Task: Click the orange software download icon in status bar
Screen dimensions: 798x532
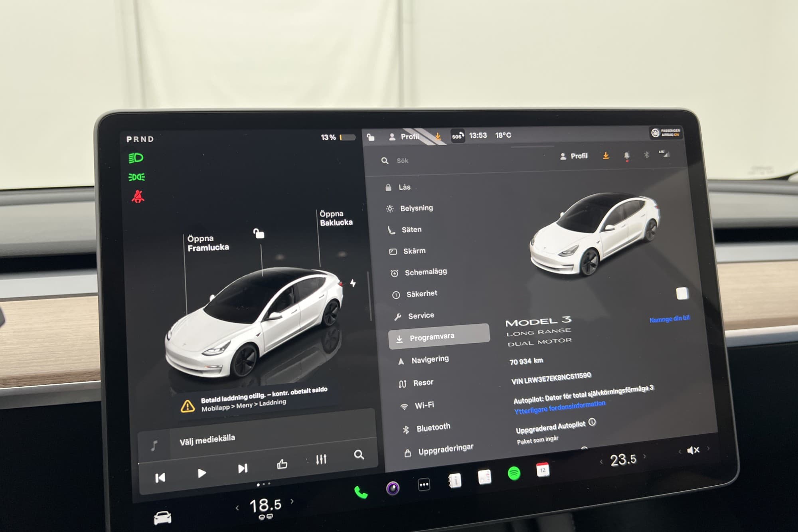Action: tap(438, 136)
